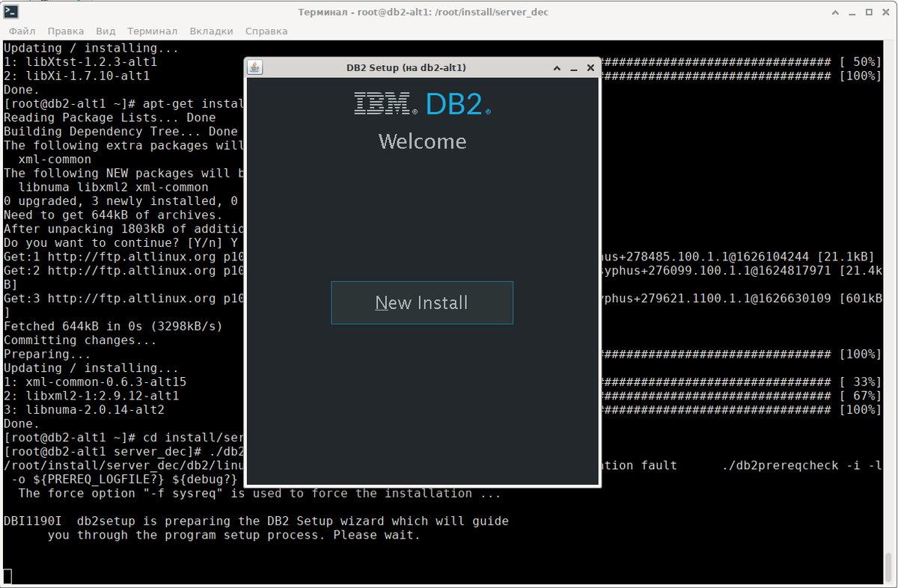Click the DB2 logo text in setup window

[x=457, y=104]
